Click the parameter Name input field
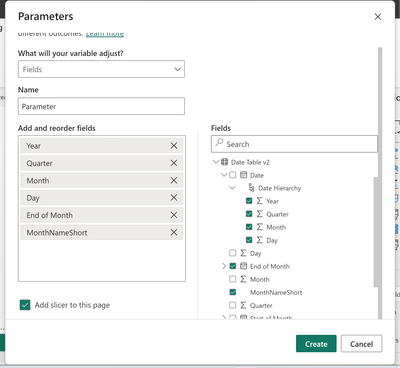 pos(101,106)
